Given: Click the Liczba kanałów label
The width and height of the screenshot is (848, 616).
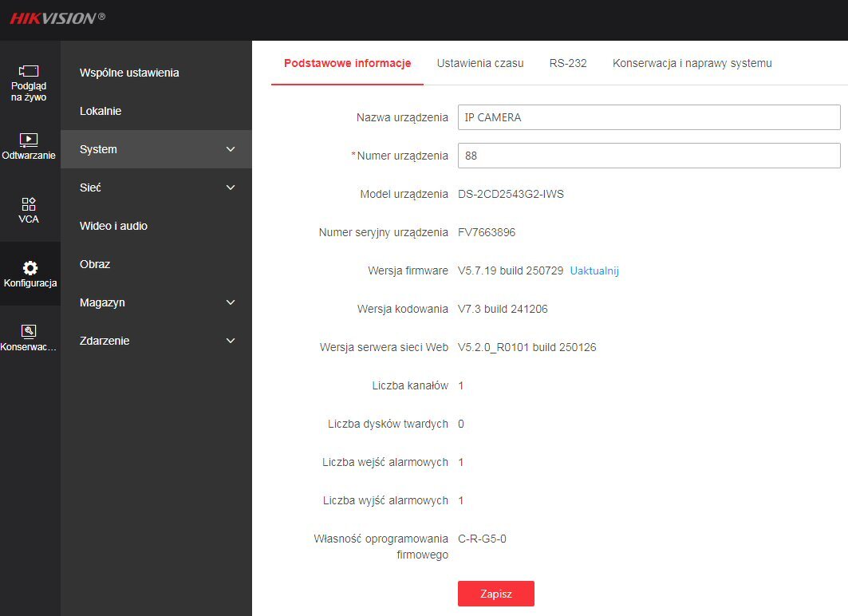Looking at the screenshot, I should pos(410,385).
